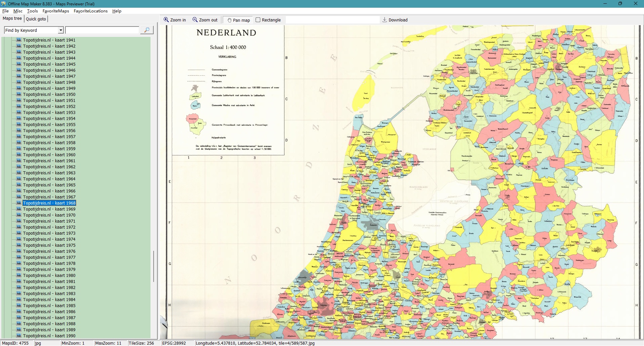644x346 pixels.
Task: Click the Download arrow icon
Action: pyautogui.click(x=385, y=20)
